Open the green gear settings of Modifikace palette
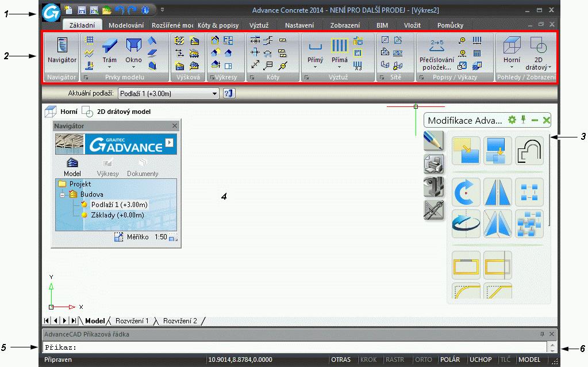This screenshot has width=588, height=367. coord(512,120)
